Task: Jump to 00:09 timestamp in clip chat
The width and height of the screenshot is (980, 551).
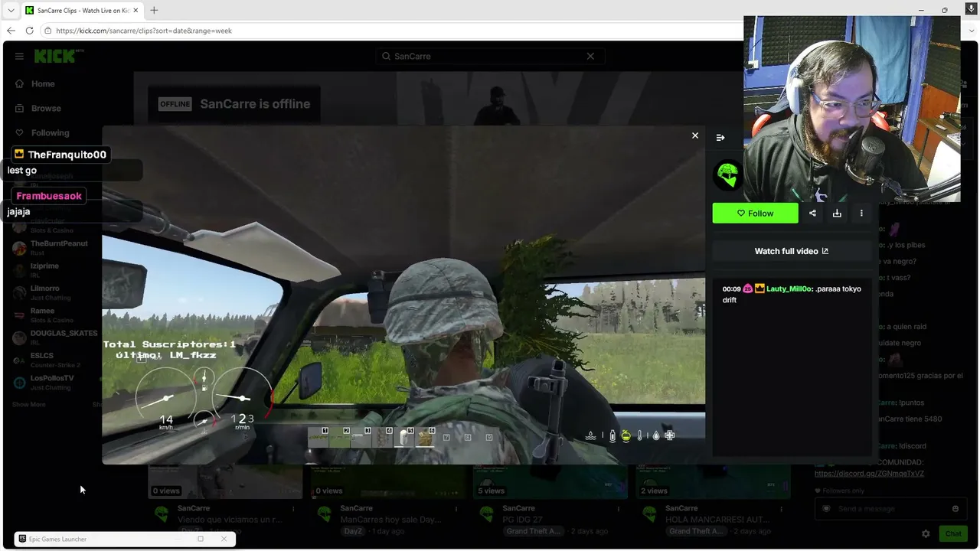Action: (x=731, y=289)
